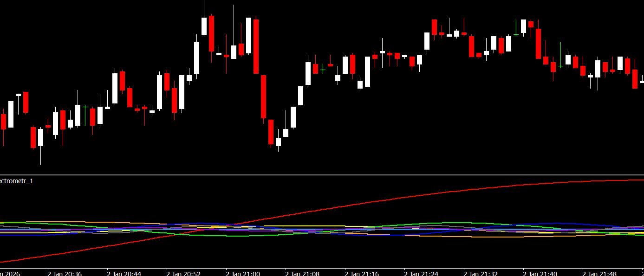Image resolution: width=644 pixels, height=276 pixels.
Task: Click the 2 Jan 20:36 time label
Action: [x=65, y=274]
